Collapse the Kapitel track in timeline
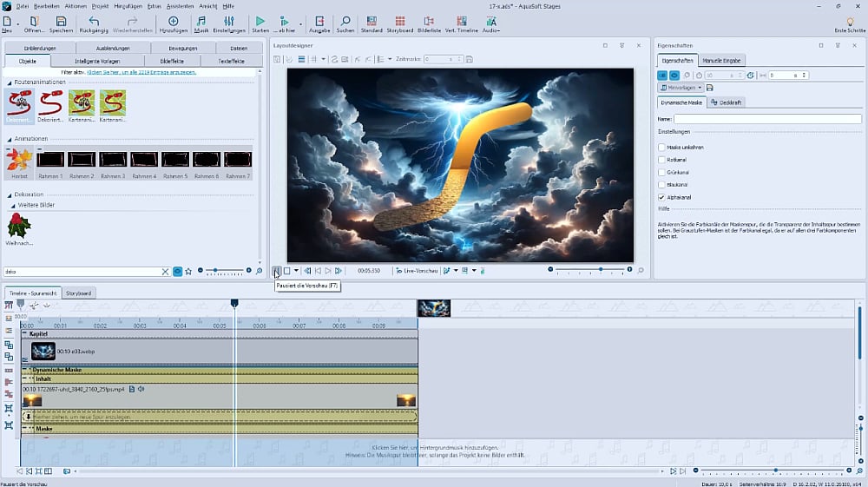868x487 pixels. pyautogui.click(x=25, y=333)
